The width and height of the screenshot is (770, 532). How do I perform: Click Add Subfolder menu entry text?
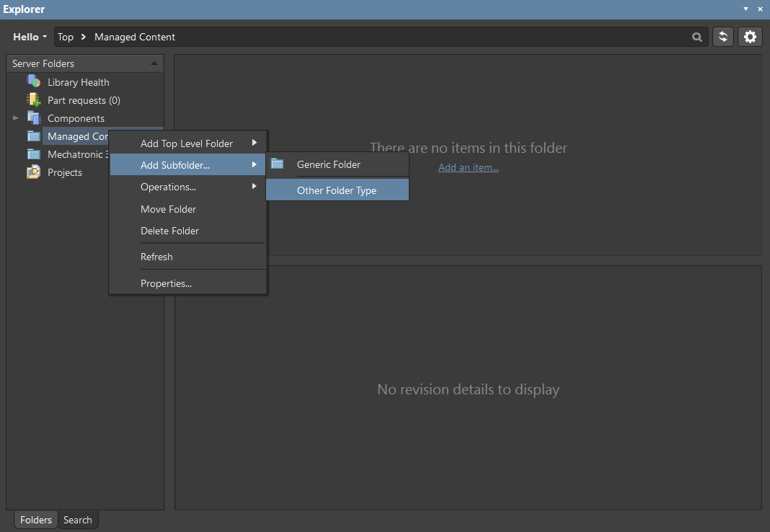tap(174, 165)
